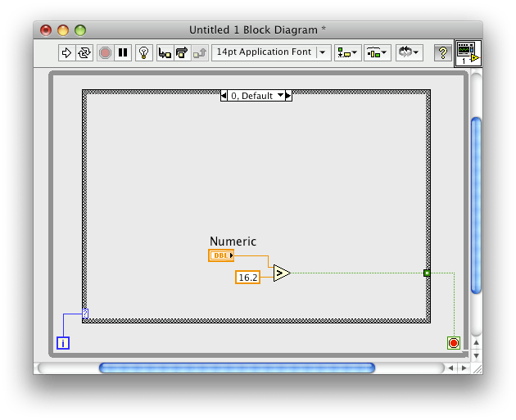The height and width of the screenshot is (420, 516).
Task: Pause execution with the Pause button
Action: click(x=123, y=52)
